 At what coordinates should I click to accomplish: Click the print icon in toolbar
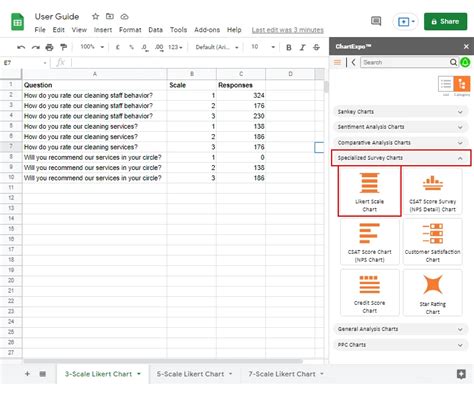coord(49,47)
